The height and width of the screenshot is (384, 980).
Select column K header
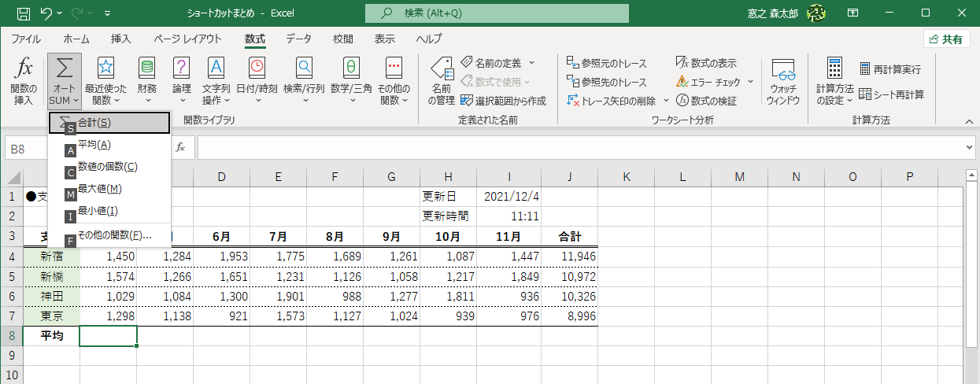coord(627,178)
